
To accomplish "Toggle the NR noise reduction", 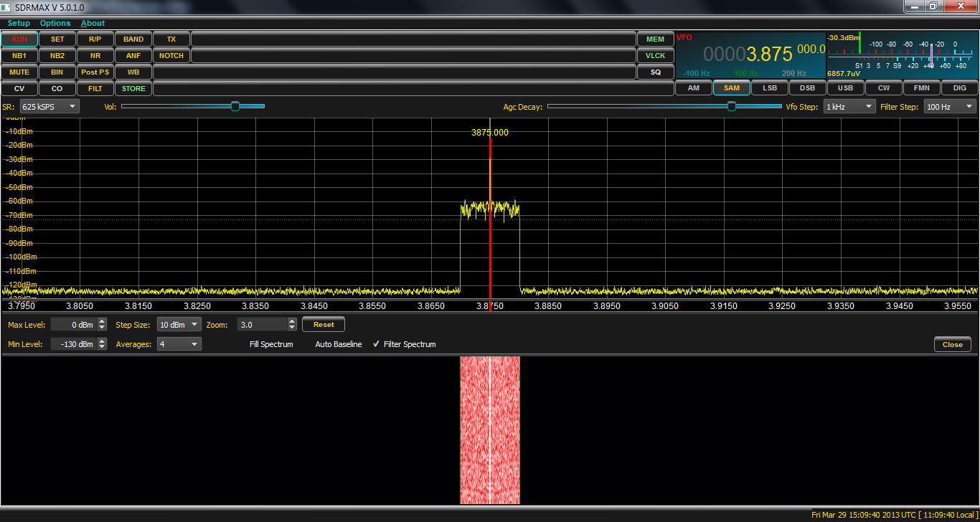I will pyautogui.click(x=95, y=55).
